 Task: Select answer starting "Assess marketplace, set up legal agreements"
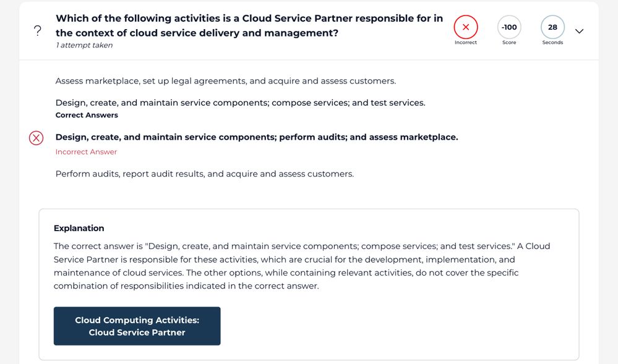tap(225, 81)
